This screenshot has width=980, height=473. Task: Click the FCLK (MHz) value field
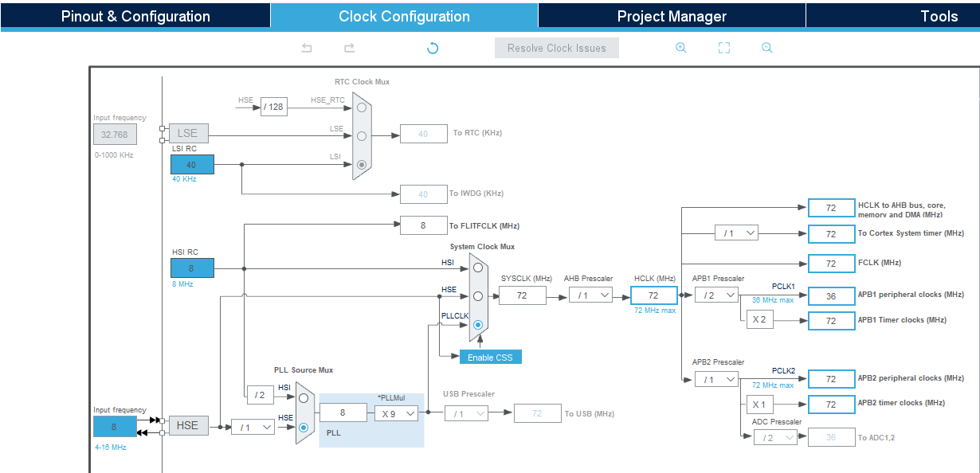[x=831, y=264]
